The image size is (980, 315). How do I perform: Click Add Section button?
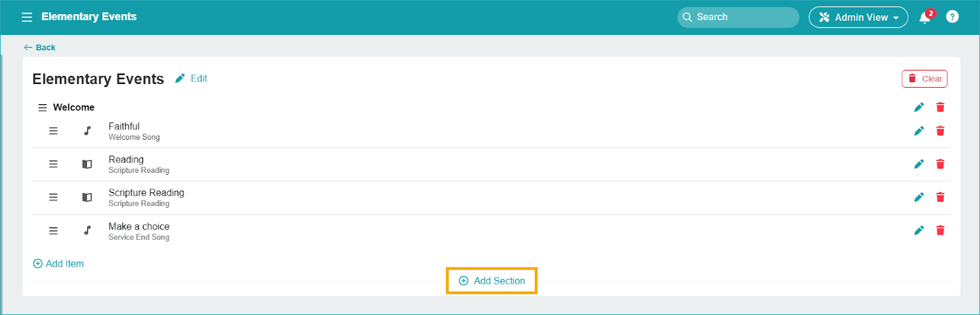pos(492,281)
